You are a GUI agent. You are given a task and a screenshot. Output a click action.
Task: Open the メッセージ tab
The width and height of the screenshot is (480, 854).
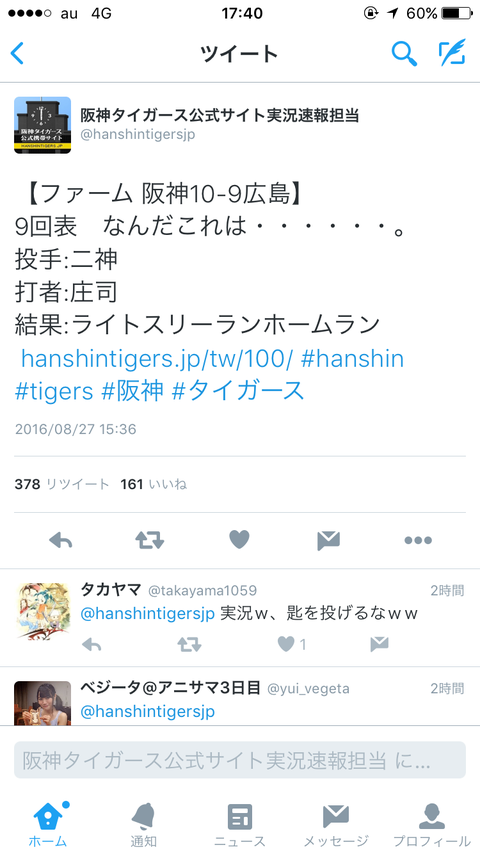click(336, 824)
